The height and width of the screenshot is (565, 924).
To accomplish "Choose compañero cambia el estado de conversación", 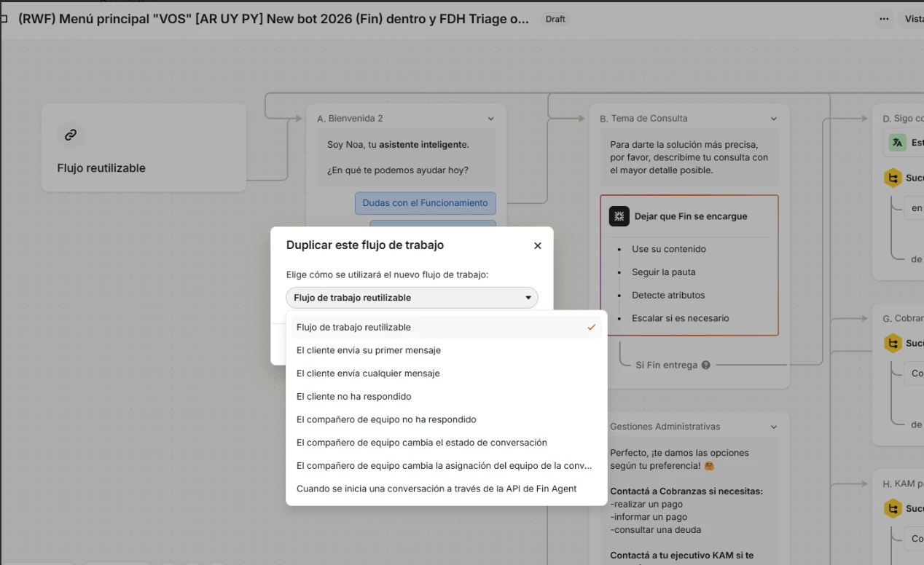I will (x=447, y=443).
